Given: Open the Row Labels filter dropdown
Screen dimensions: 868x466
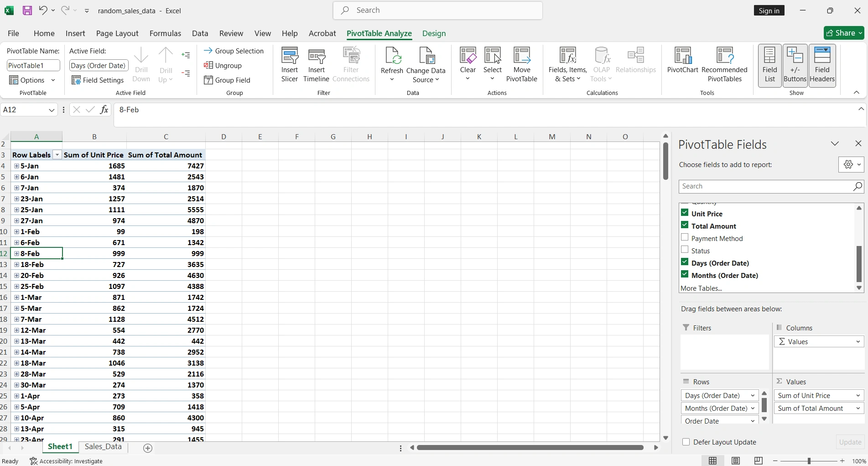Looking at the screenshot, I should point(57,155).
